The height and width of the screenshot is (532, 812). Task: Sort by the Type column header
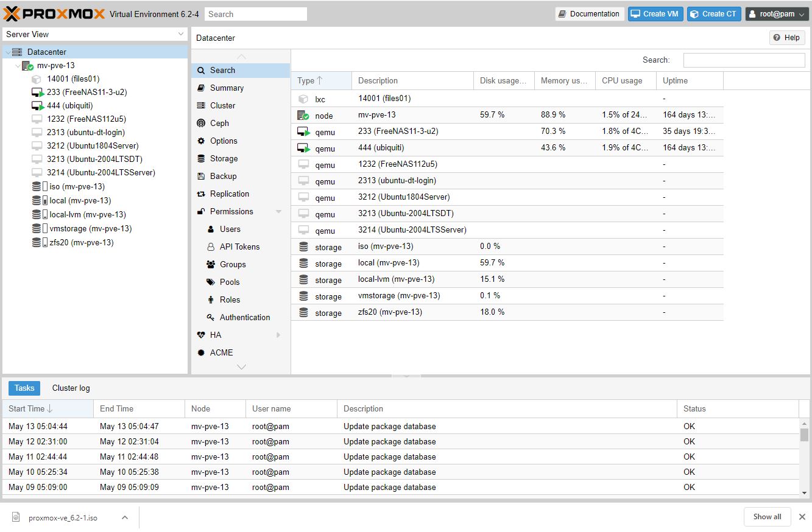tap(320, 80)
